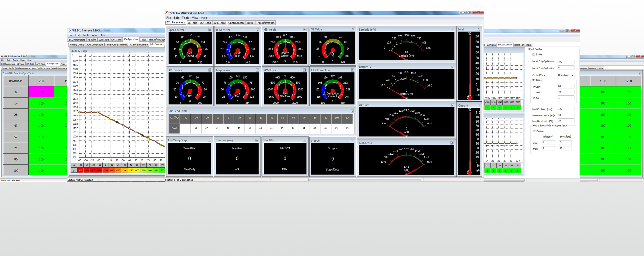Click the IGN Angle panel corner icon

(305, 29)
